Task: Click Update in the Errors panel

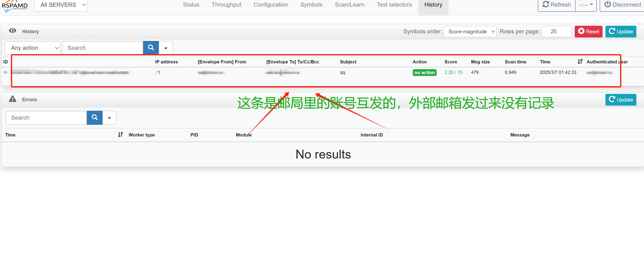Action: pyautogui.click(x=621, y=100)
